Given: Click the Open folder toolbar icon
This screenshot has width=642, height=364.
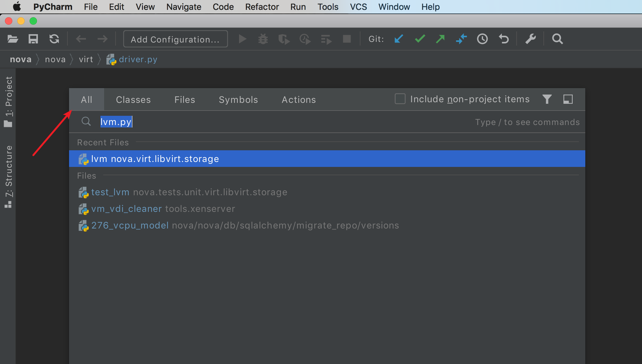Looking at the screenshot, I should (x=13, y=39).
